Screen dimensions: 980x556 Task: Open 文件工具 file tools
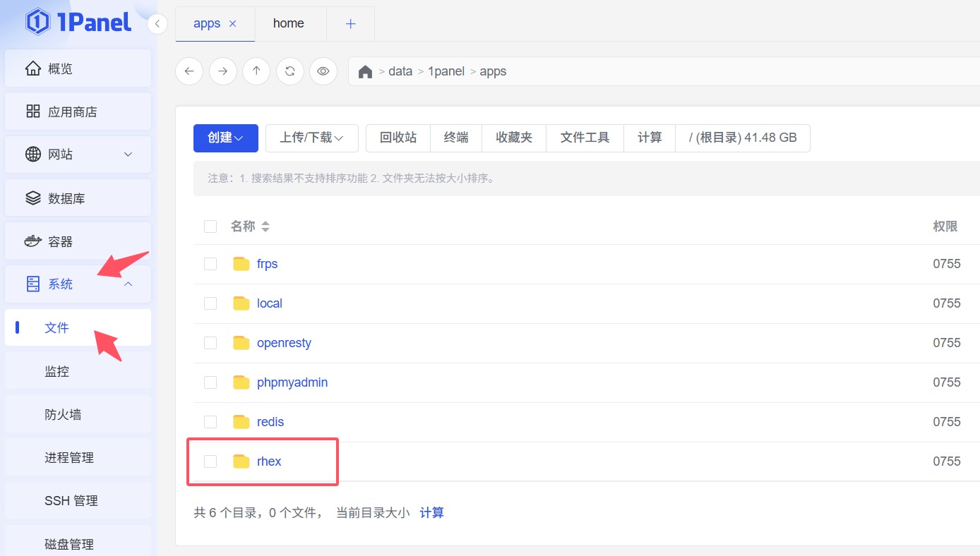[585, 138]
